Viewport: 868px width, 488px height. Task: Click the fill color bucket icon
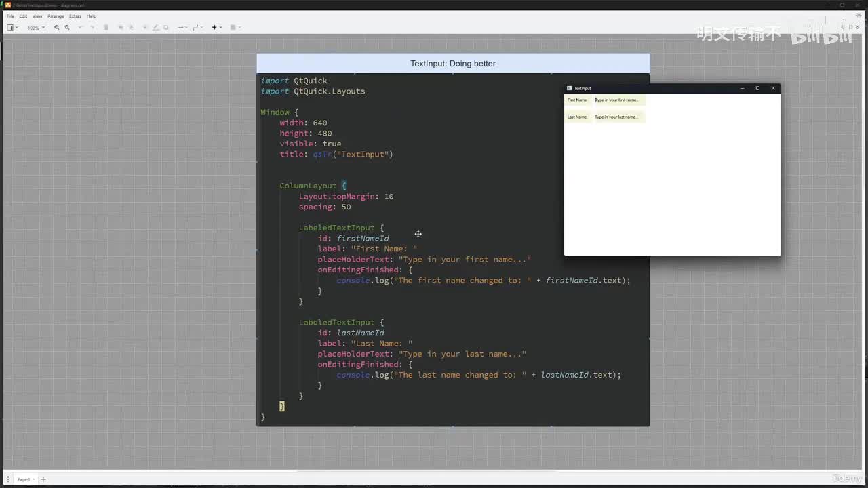pyautogui.click(x=146, y=28)
